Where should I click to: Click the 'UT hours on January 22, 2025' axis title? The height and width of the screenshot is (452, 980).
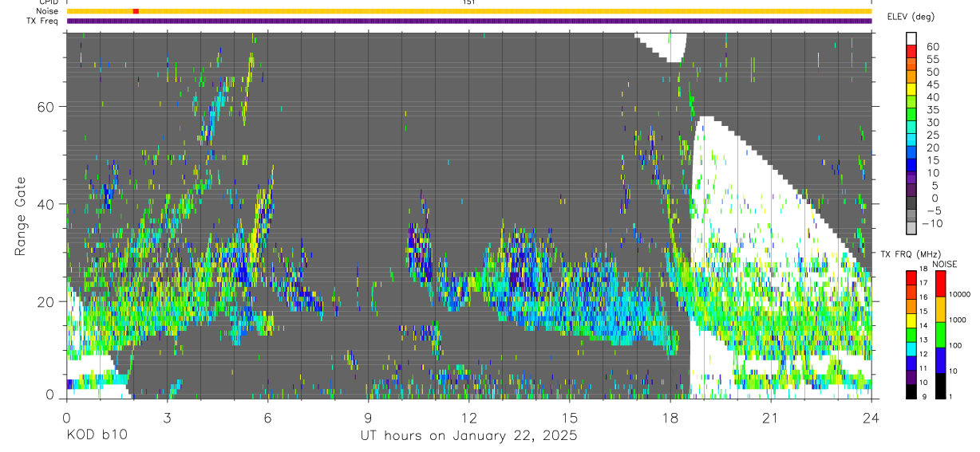pos(468,436)
